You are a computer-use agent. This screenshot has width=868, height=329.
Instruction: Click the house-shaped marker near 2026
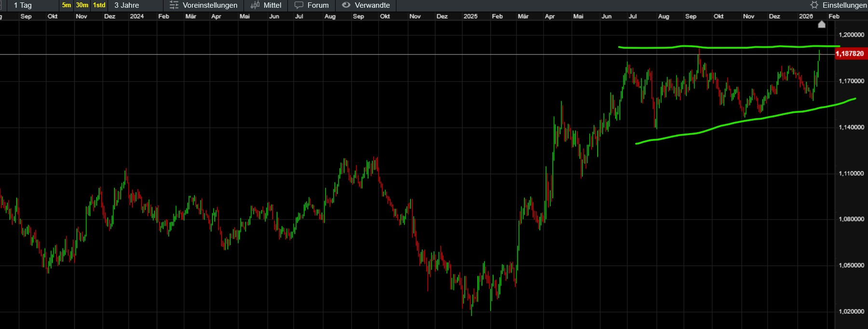pyautogui.click(x=822, y=24)
